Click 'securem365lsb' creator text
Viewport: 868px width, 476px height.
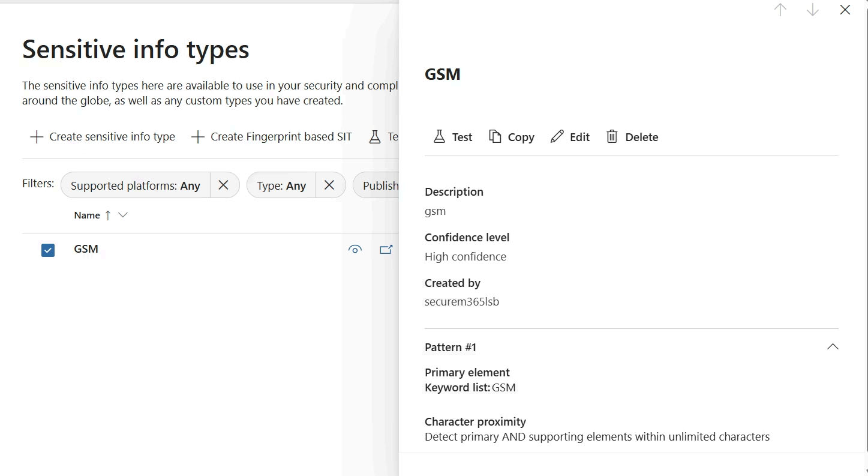462,302
